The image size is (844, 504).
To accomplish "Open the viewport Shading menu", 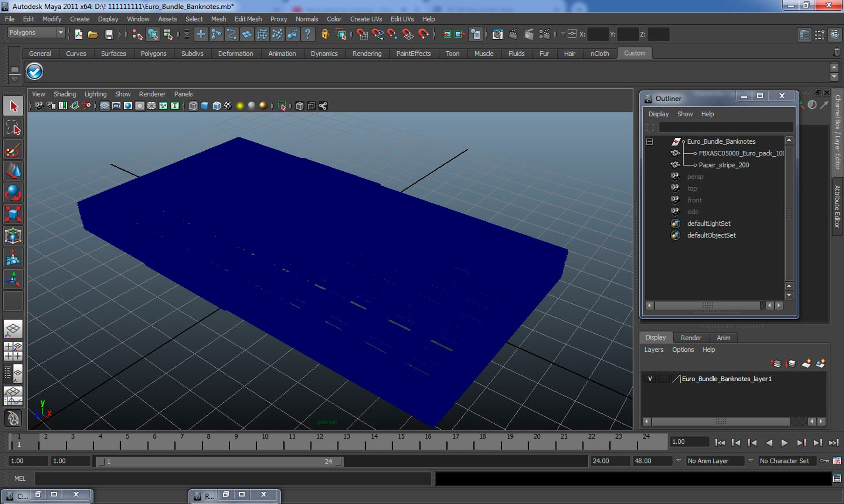I will [x=64, y=94].
